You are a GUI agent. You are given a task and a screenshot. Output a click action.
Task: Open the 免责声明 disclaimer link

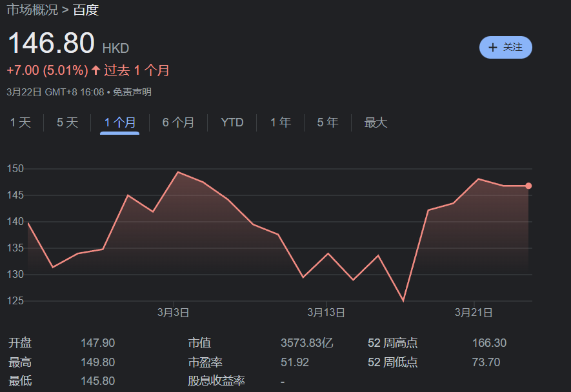pyautogui.click(x=132, y=92)
